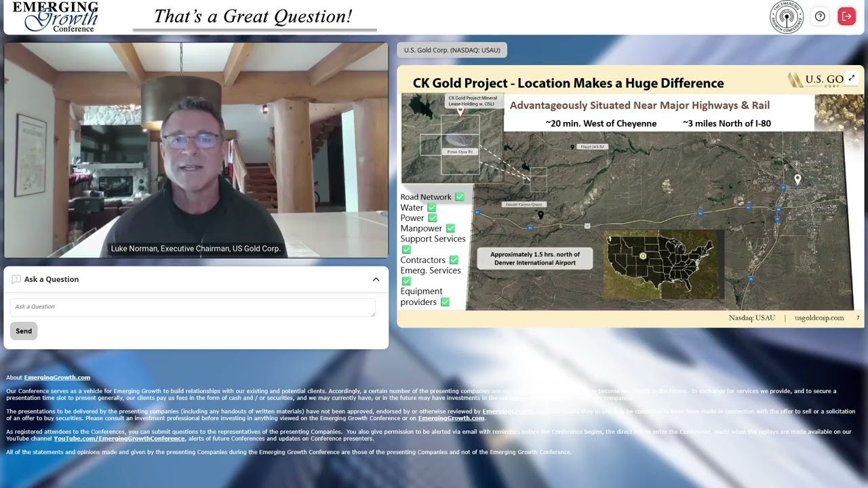Click the slide title 'CK Gold Project - Location'
Image resolution: width=868 pixels, height=488 pixels.
568,83
